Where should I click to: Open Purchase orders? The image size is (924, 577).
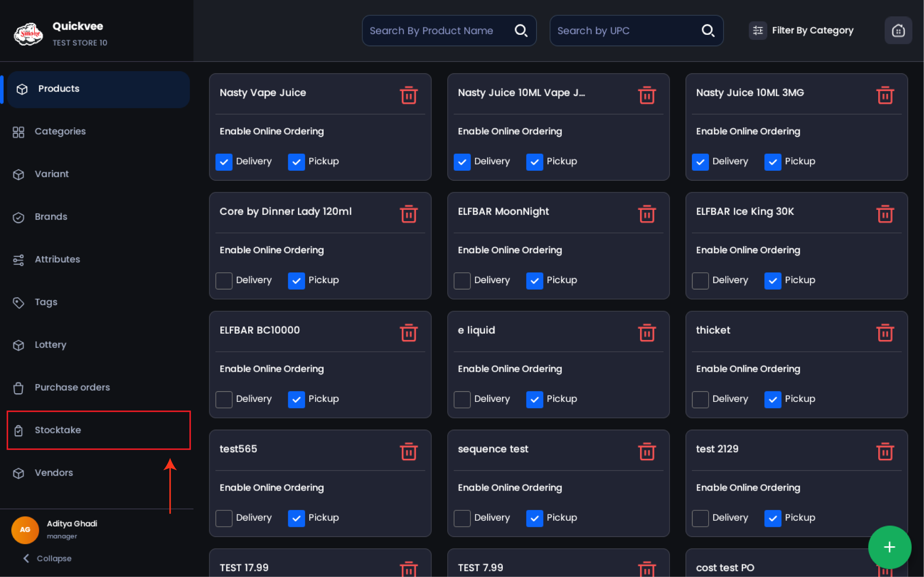[98, 388]
